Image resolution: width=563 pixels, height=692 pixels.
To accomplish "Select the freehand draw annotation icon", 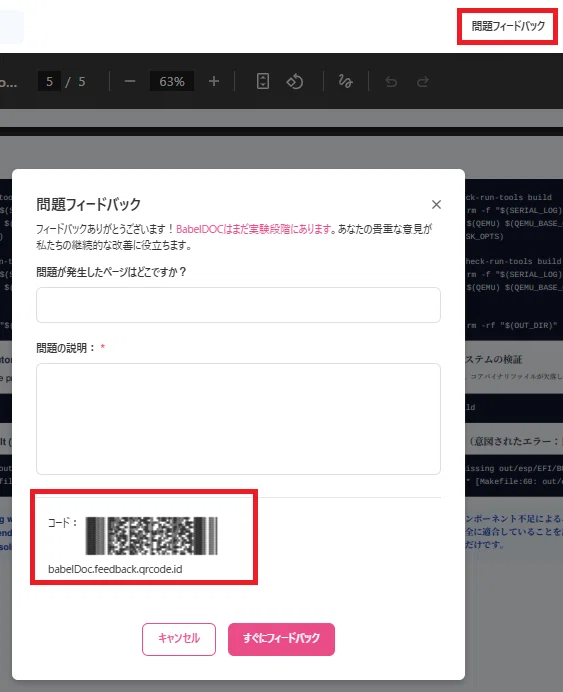I will coord(345,82).
